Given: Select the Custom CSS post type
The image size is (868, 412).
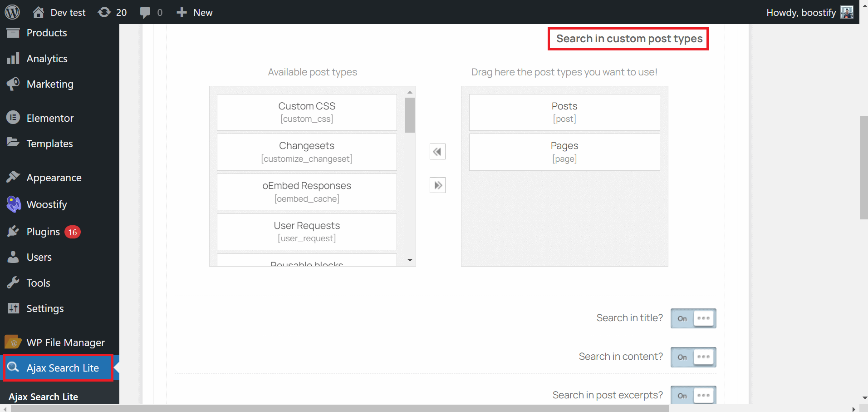Looking at the screenshot, I should pyautogui.click(x=307, y=112).
